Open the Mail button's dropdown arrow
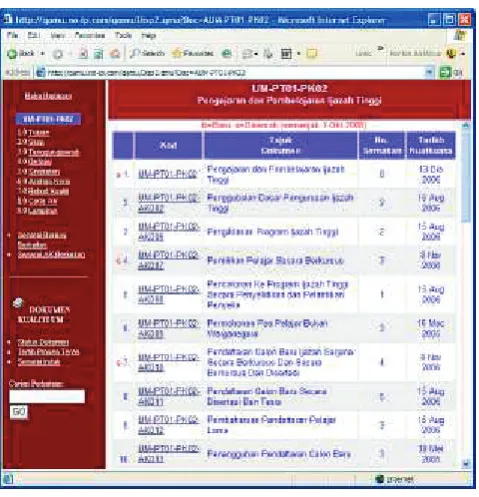The width and height of the screenshot is (479, 497). pyautogui.click(x=256, y=54)
